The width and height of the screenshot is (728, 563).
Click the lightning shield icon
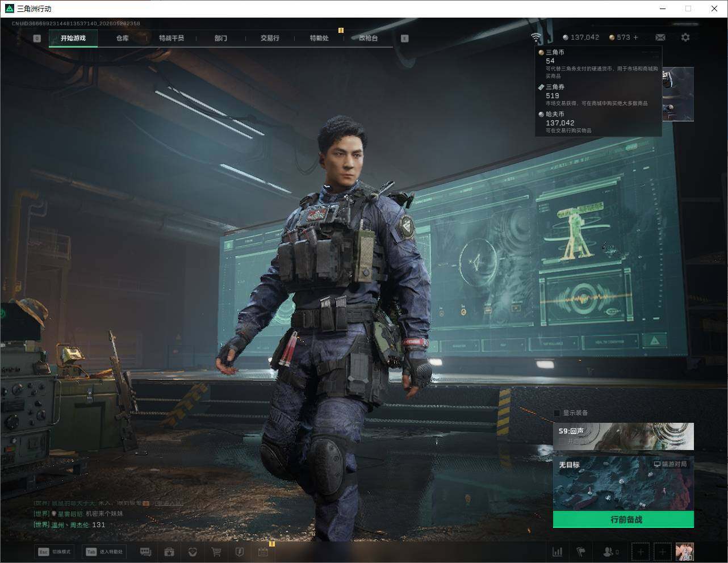pyautogui.click(x=240, y=552)
